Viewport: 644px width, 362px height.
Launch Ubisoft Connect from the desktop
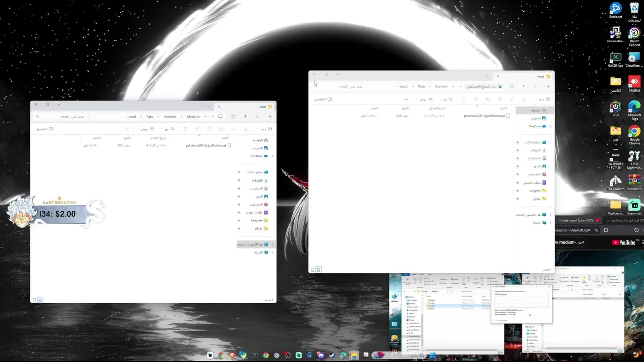634,36
